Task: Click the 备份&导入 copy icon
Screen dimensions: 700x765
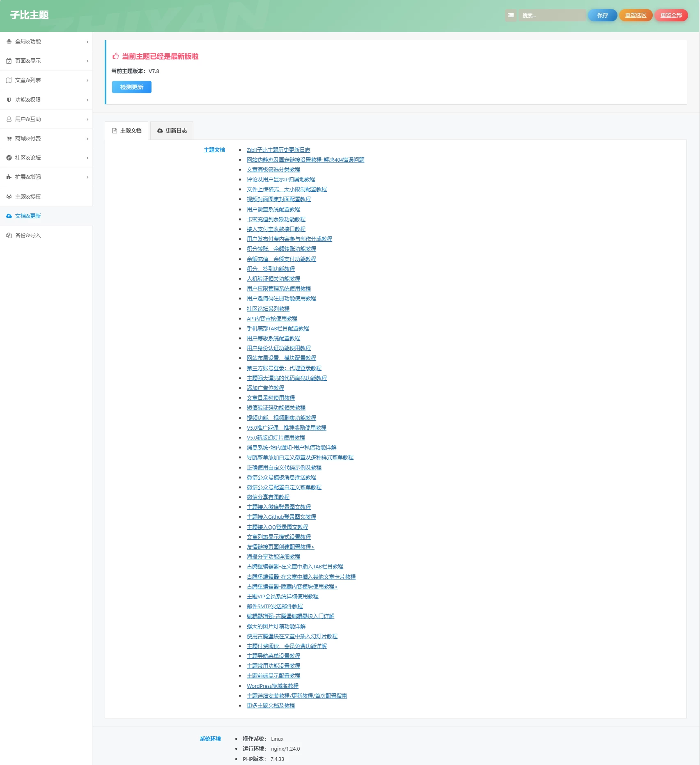Action: point(9,235)
